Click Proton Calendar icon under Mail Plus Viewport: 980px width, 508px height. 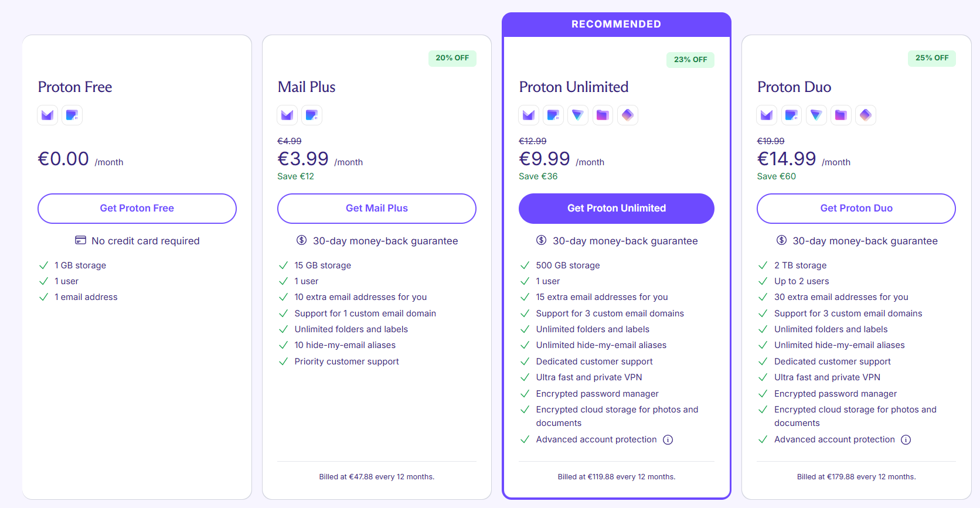[312, 115]
